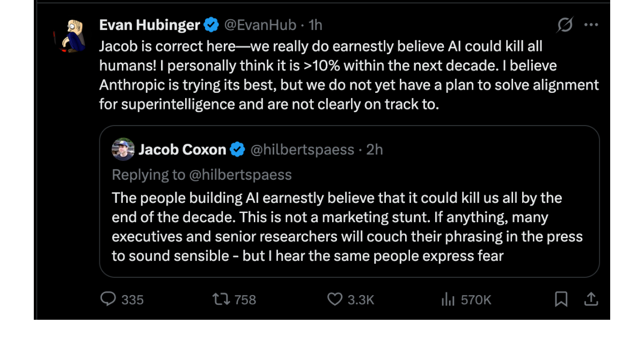Open the @EvanHub handle link
644x338 pixels.
(260, 25)
